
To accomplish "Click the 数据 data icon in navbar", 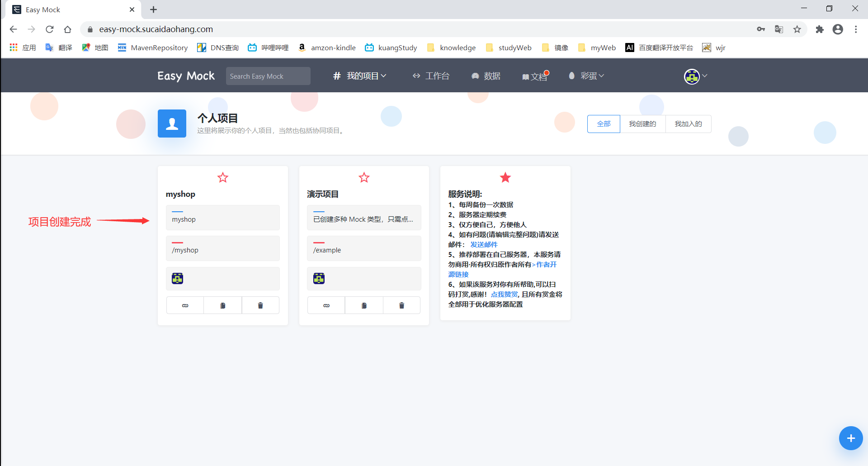I will click(475, 76).
